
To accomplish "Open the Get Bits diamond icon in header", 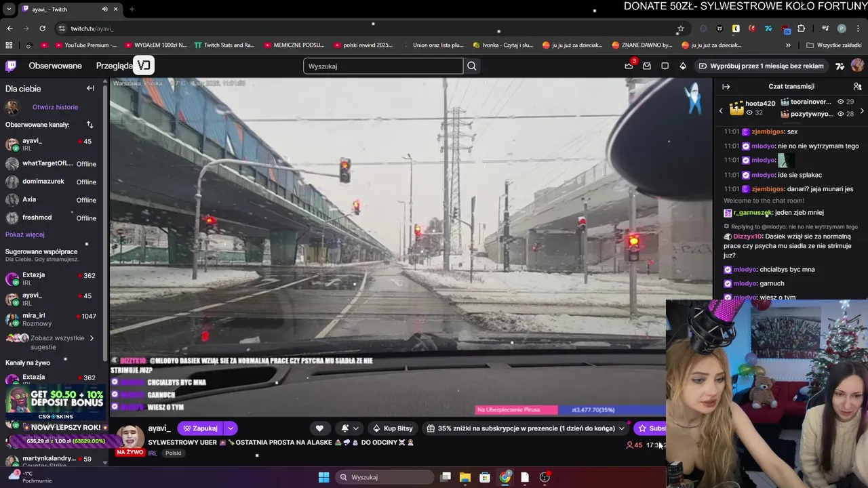I will (x=683, y=66).
